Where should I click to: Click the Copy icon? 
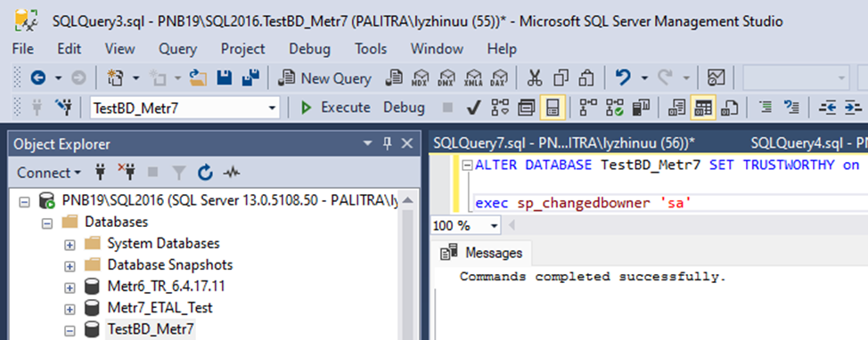click(561, 78)
